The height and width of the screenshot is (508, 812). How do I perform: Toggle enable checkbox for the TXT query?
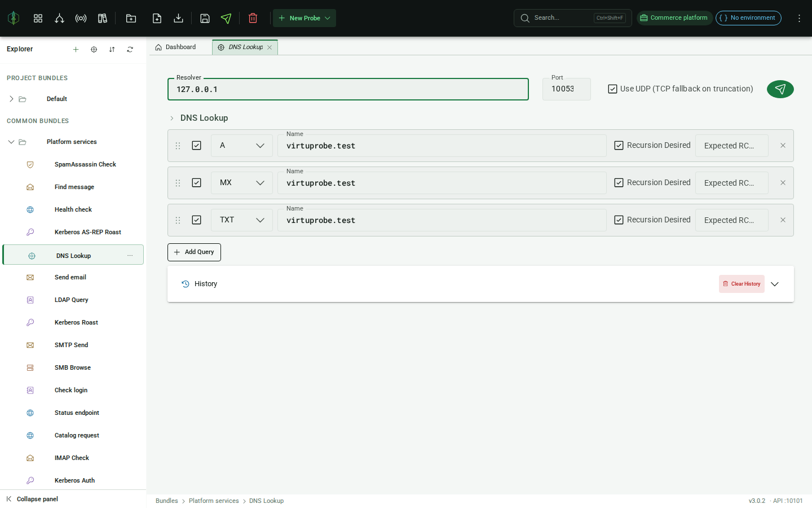click(196, 220)
